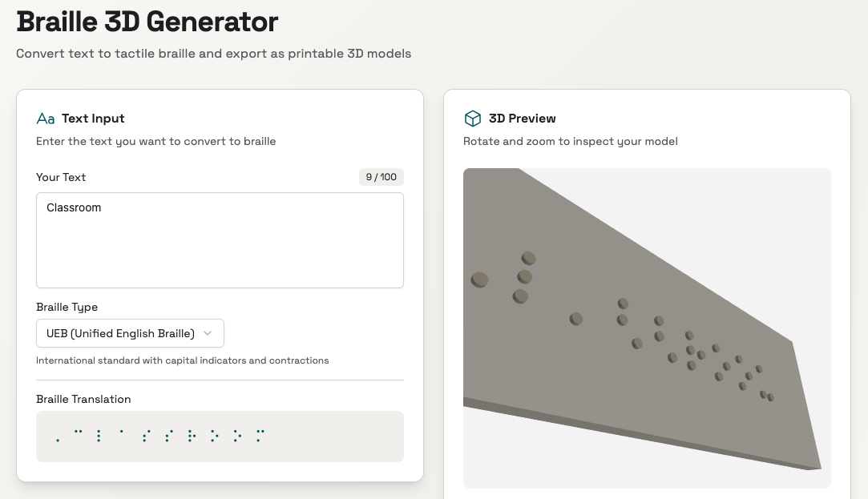Click the Braille Translation section label

point(83,399)
